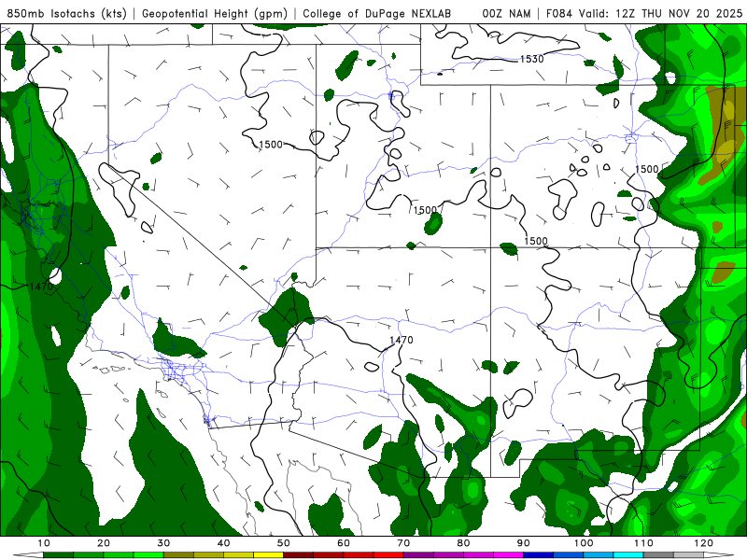This screenshot has height=560, width=747.
Task: Click the cyan swatch just before 110
Action: click(x=628, y=555)
